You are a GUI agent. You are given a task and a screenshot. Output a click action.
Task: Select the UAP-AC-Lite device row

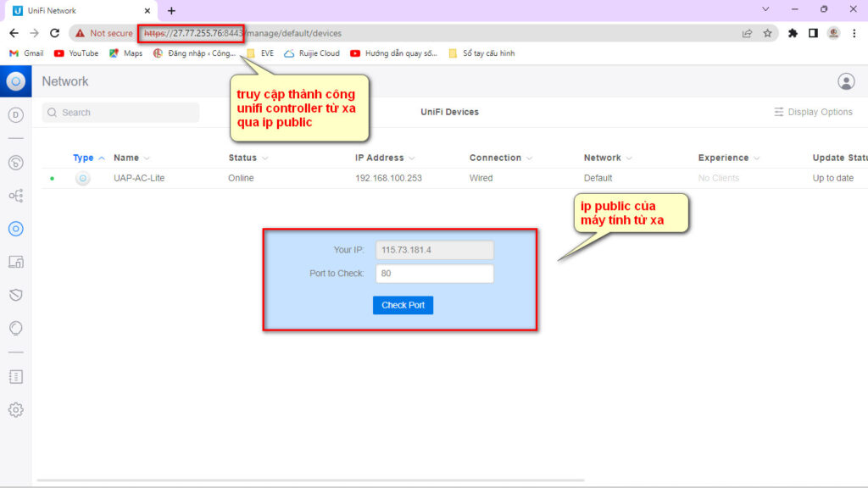139,178
